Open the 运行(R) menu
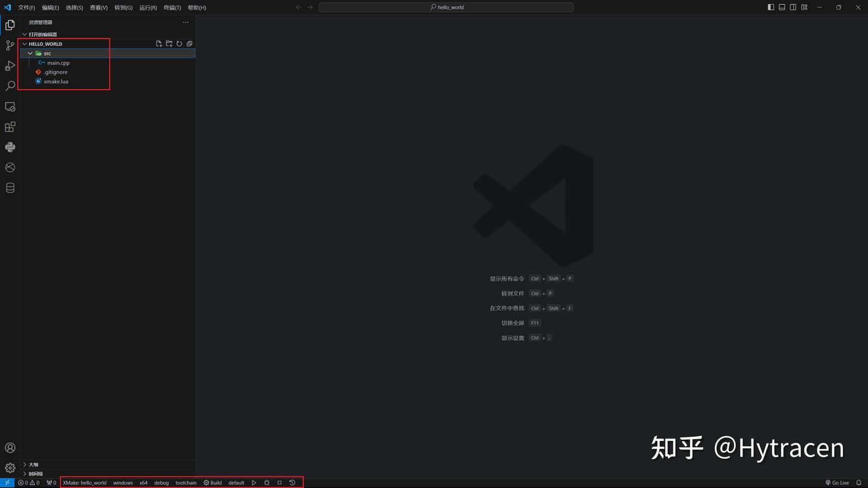868x488 pixels. click(148, 7)
